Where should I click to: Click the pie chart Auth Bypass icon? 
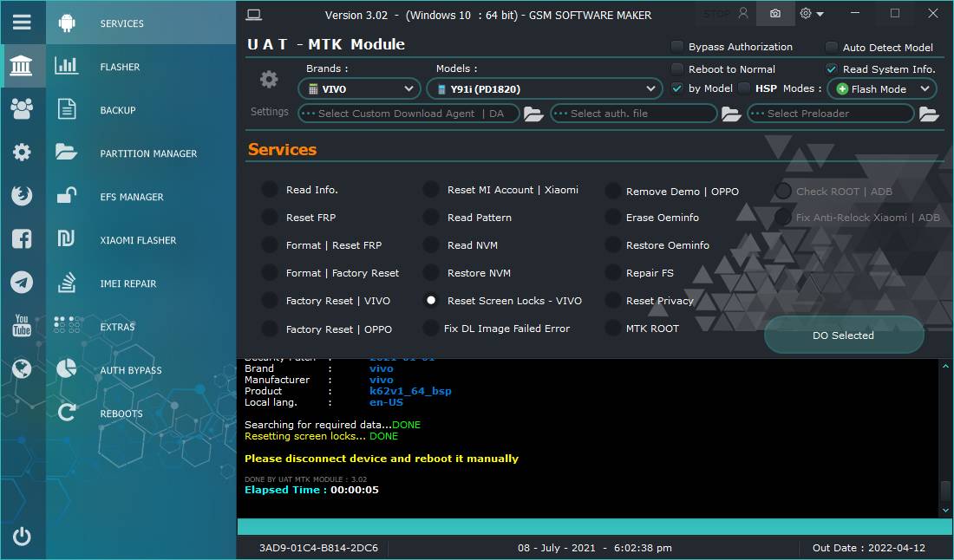[x=66, y=368]
